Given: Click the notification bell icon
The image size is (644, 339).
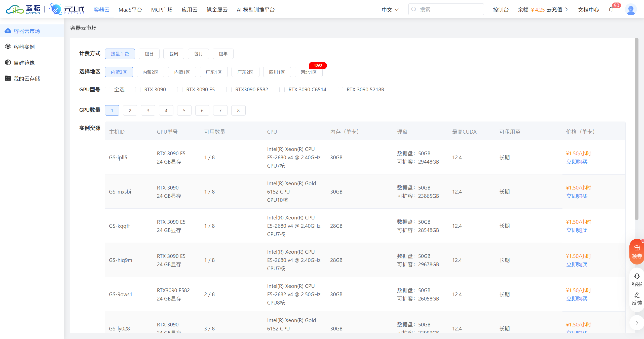Looking at the screenshot, I should coord(611,10).
